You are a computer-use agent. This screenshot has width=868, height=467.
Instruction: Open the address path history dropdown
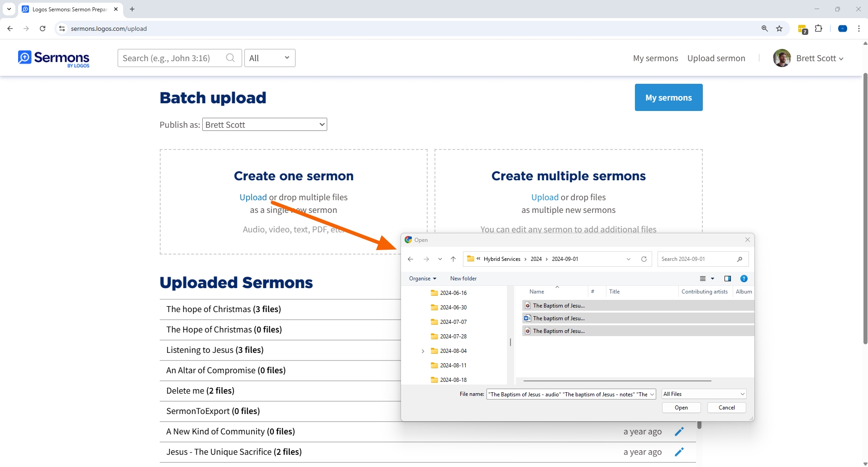point(629,259)
